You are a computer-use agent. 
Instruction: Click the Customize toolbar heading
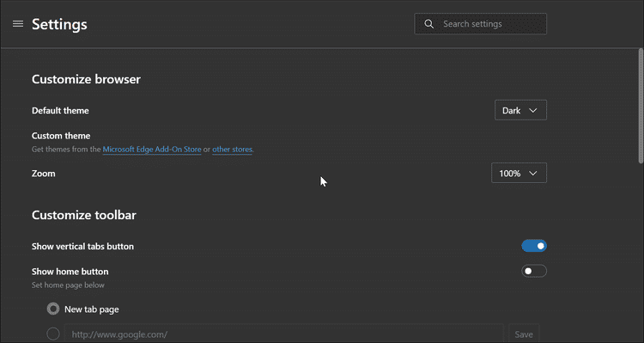(x=84, y=215)
